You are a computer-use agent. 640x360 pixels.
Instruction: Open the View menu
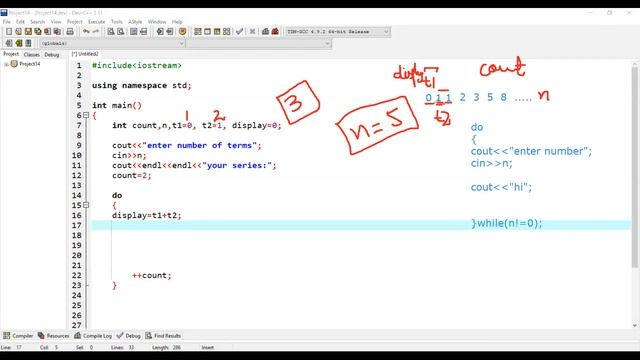tap(56, 22)
